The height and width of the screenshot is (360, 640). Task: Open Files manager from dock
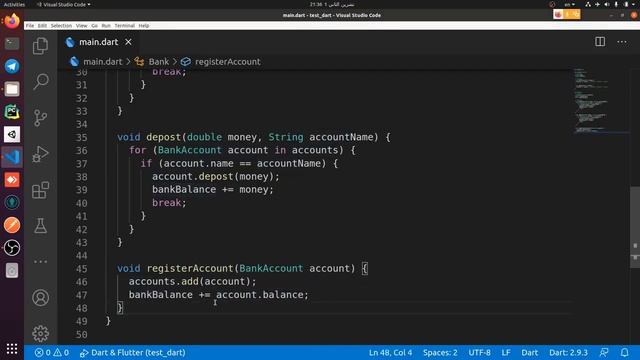tap(12, 89)
